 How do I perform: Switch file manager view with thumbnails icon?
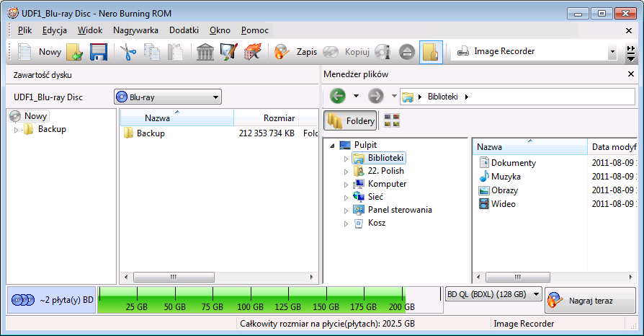[391, 120]
